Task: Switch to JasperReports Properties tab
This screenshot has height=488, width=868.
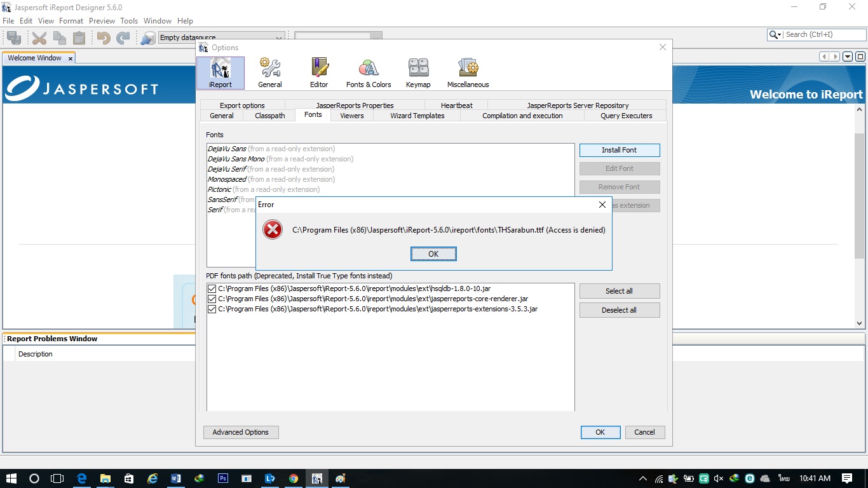Action: point(355,105)
